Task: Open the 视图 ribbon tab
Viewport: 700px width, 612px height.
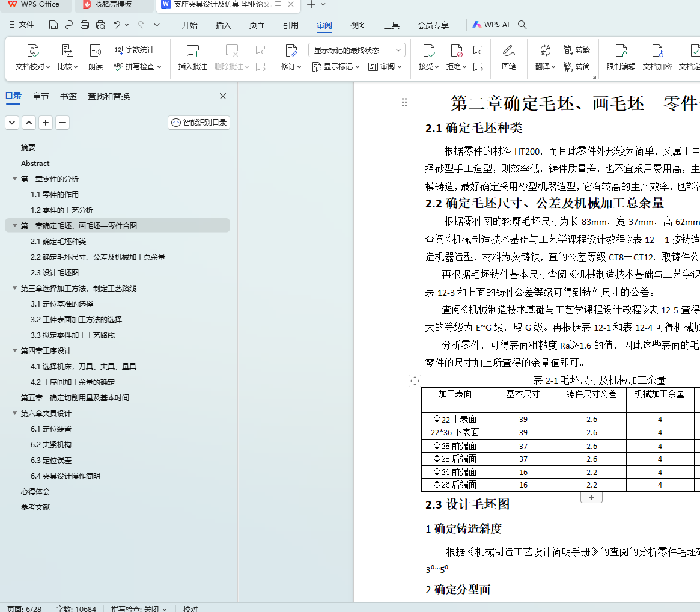Action: click(x=358, y=25)
